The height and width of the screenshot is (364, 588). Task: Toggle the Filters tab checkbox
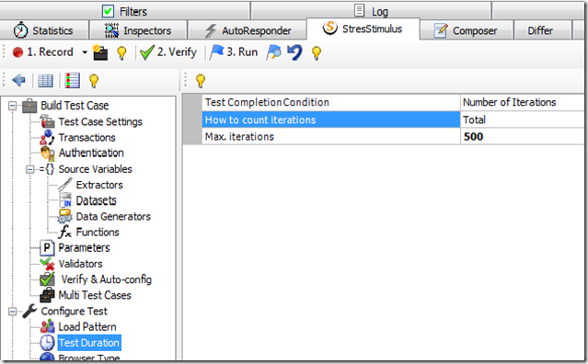coord(108,11)
